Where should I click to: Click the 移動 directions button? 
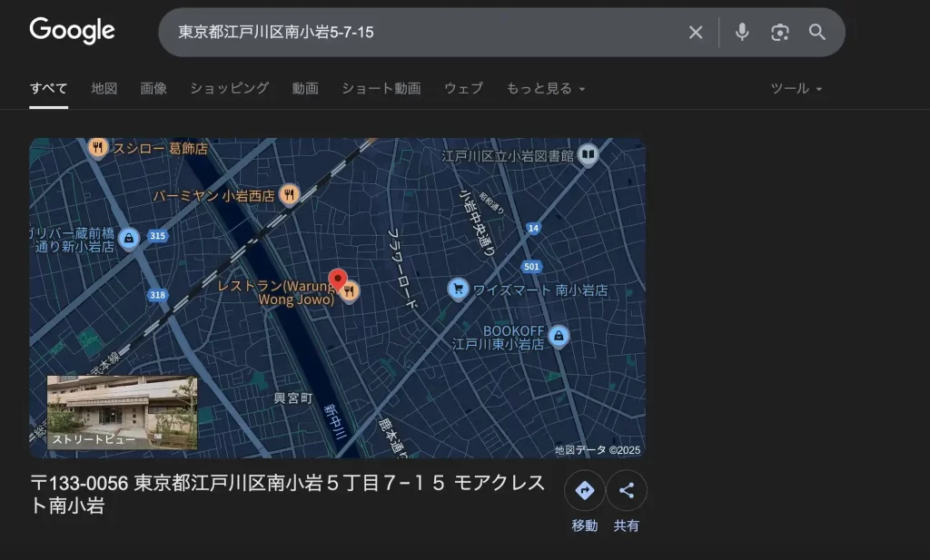pyautogui.click(x=584, y=489)
